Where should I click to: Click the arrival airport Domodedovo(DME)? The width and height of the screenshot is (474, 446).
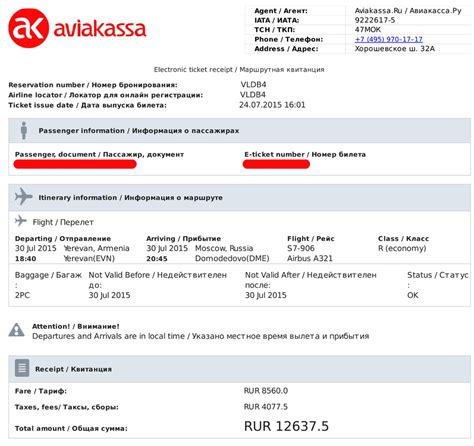(x=232, y=259)
